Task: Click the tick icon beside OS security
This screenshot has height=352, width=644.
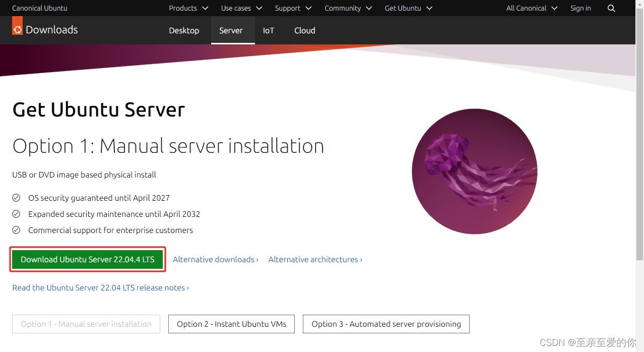Action: (16, 198)
